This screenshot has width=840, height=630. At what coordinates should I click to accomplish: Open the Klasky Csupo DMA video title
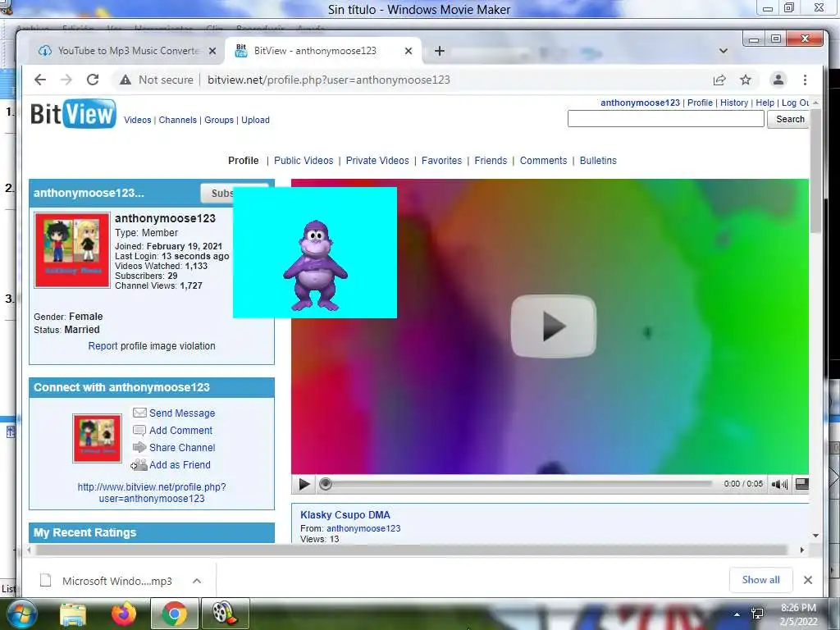tap(345, 515)
